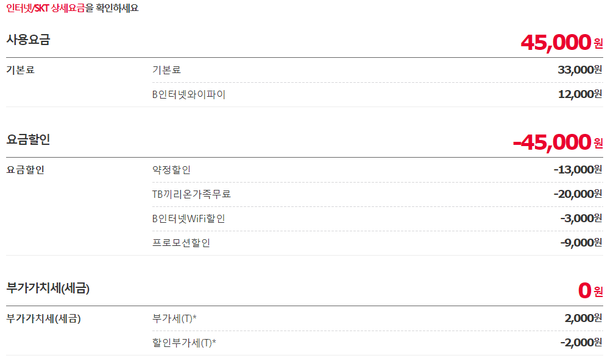Select the B인터넷와이파이 charge row label

[189, 94]
